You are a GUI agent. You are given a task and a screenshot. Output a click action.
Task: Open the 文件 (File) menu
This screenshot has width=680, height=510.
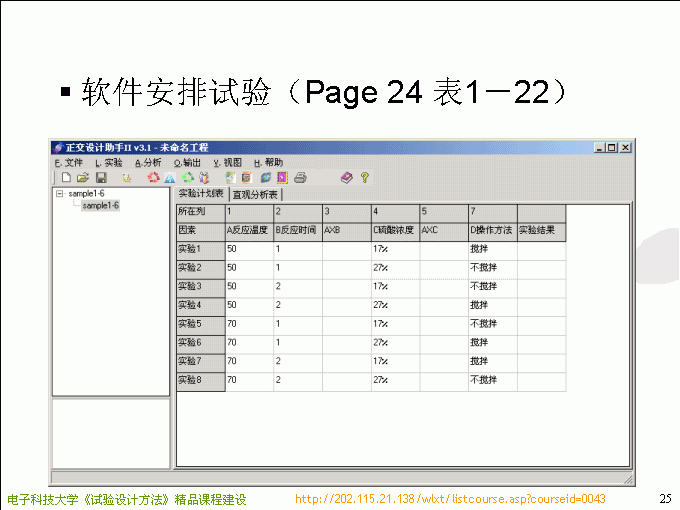pyautogui.click(x=69, y=163)
